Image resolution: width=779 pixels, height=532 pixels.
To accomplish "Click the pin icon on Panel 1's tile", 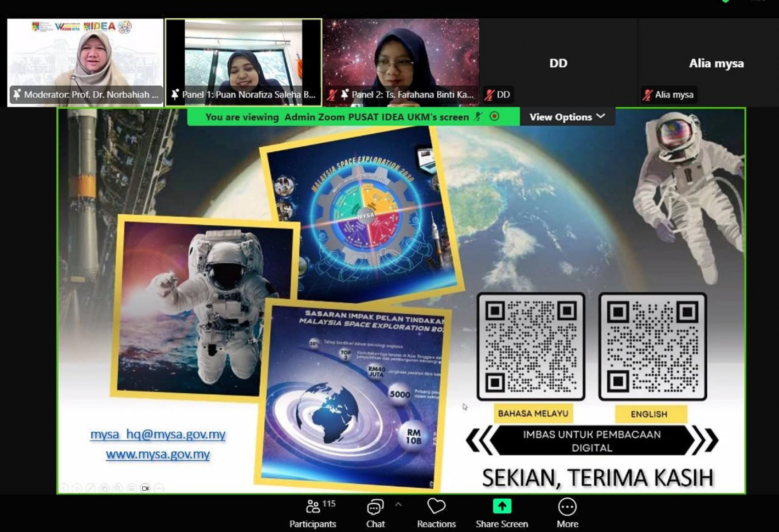I will tap(175, 94).
